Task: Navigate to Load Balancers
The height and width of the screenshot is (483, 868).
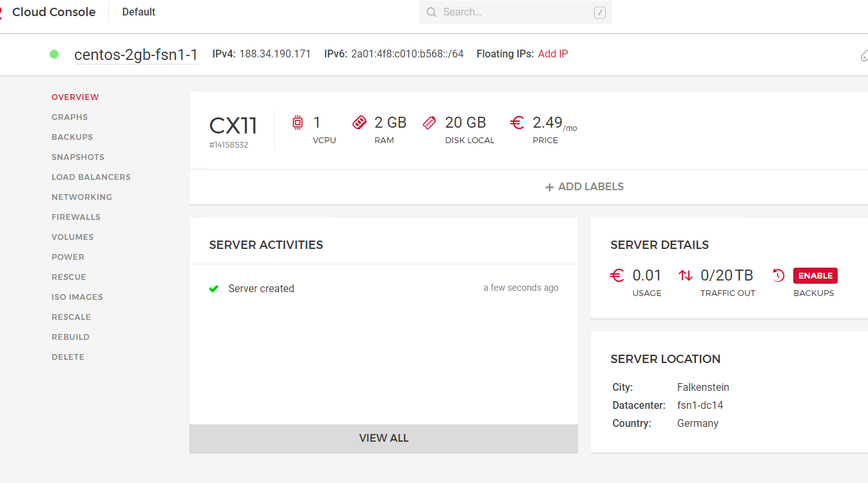Action: [91, 177]
